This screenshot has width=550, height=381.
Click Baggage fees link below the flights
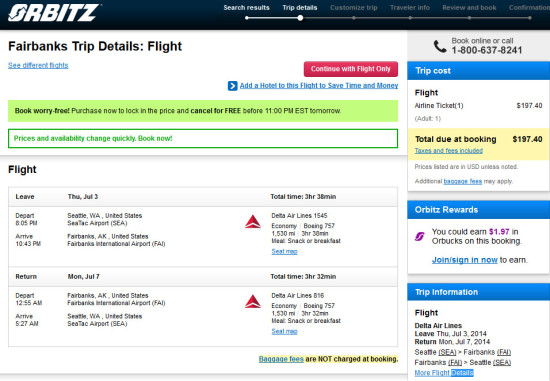coord(281,359)
